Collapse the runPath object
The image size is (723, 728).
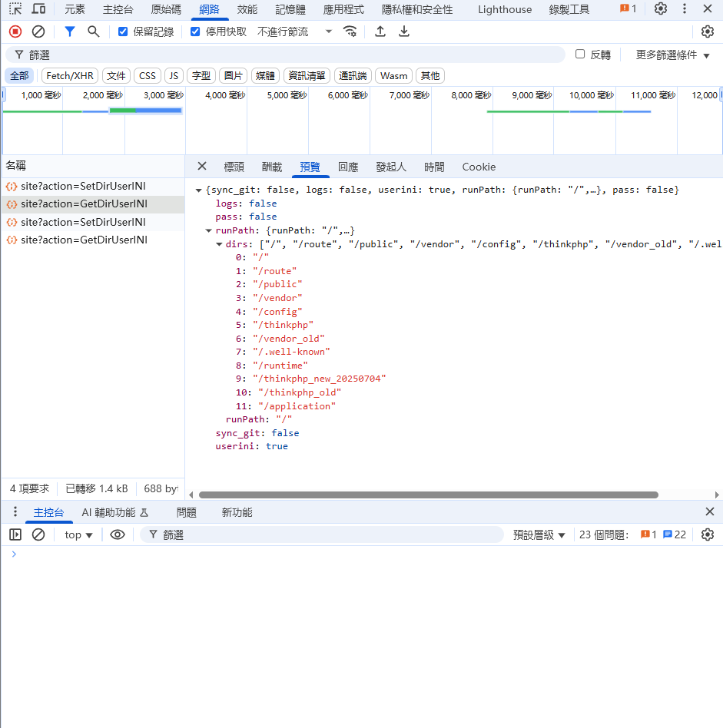tap(209, 230)
